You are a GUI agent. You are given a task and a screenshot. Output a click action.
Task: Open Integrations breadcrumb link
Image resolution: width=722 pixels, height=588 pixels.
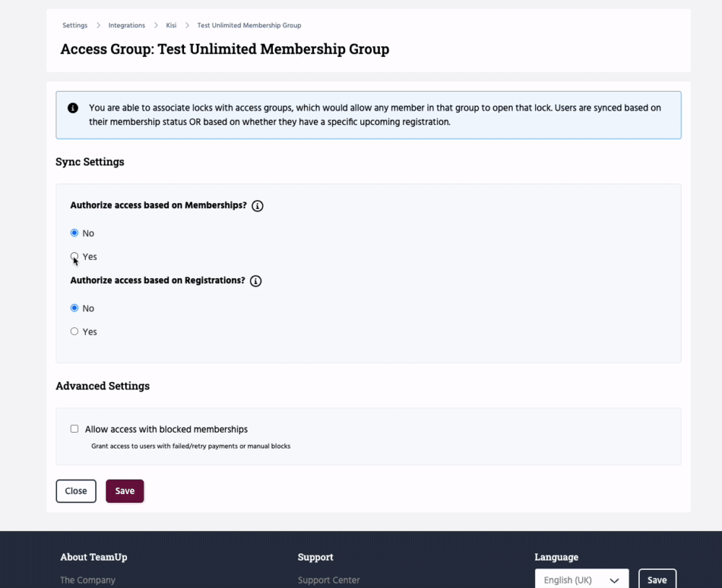(x=127, y=25)
